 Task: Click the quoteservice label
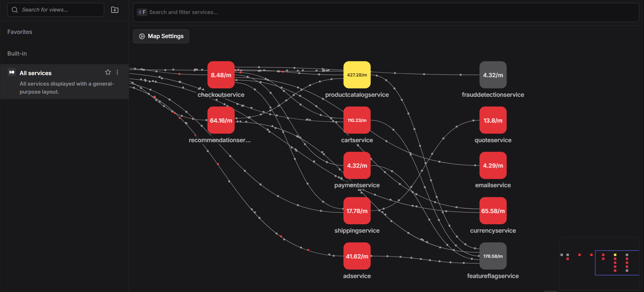(493, 140)
